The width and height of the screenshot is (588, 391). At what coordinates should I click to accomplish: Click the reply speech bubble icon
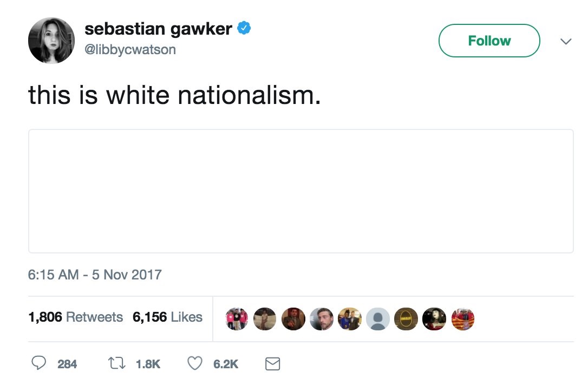[x=38, y=363]
